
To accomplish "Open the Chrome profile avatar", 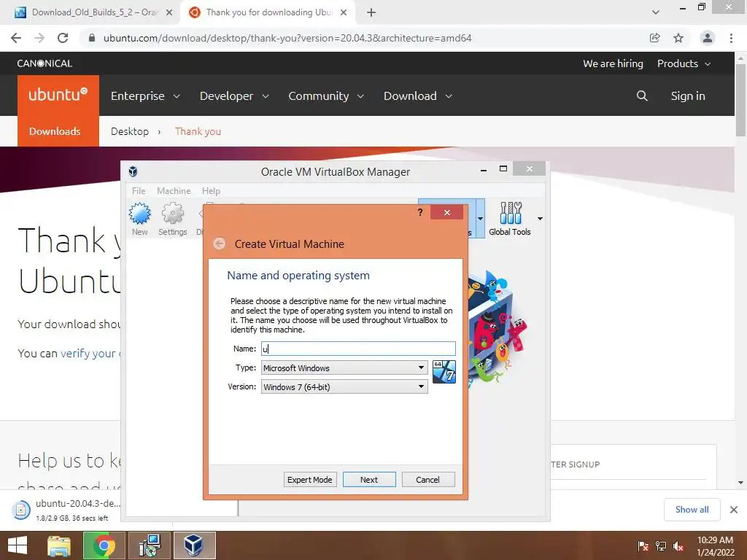I will 708,38.
